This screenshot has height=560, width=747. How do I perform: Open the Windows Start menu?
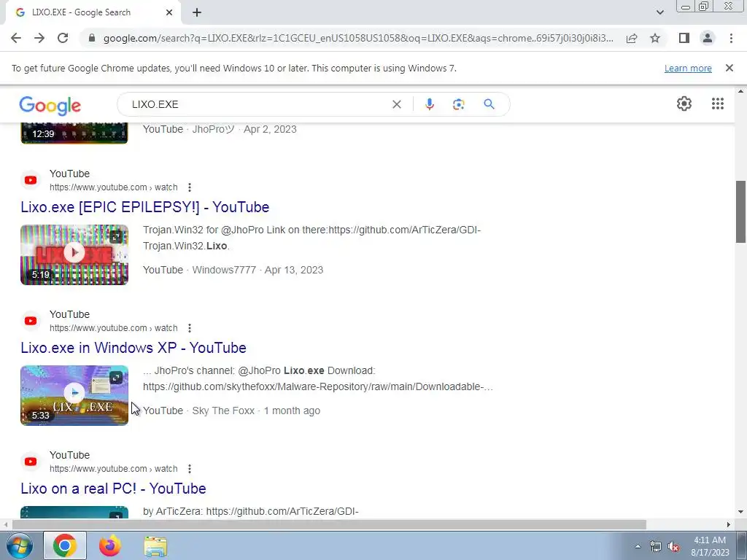click(x=19, y=545)
